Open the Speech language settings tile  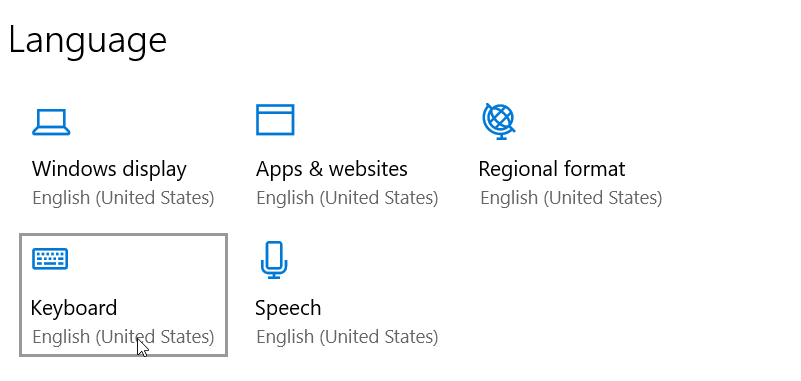pyautogui.click(x=347, y=295)
